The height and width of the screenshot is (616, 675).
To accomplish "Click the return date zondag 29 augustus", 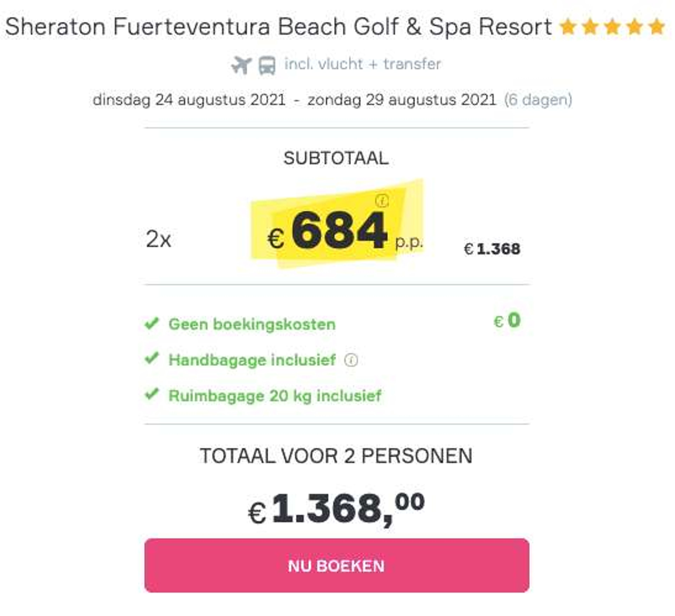I will pyautogui.click(x=402, y=100).
